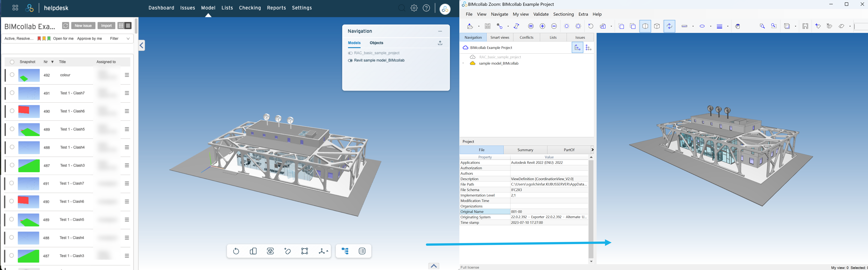This screenshot has width=868, height=270.
Task: Minimize the Navigation panel in web viewer
Action: coord(440,31)
